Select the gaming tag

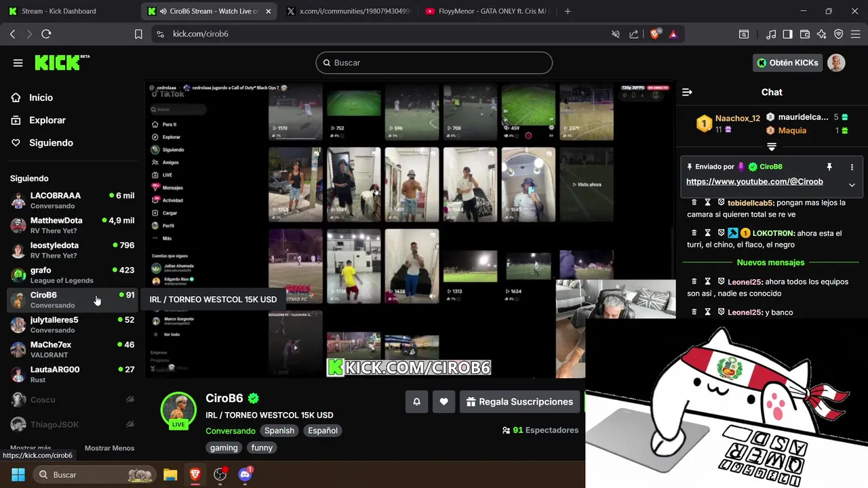tap(224, 447)
